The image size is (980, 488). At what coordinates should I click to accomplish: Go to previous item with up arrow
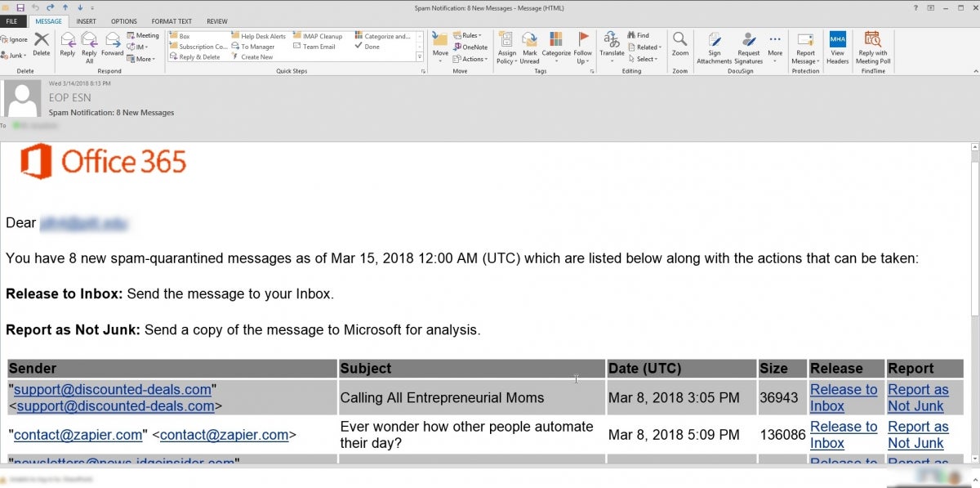[64, 7]
